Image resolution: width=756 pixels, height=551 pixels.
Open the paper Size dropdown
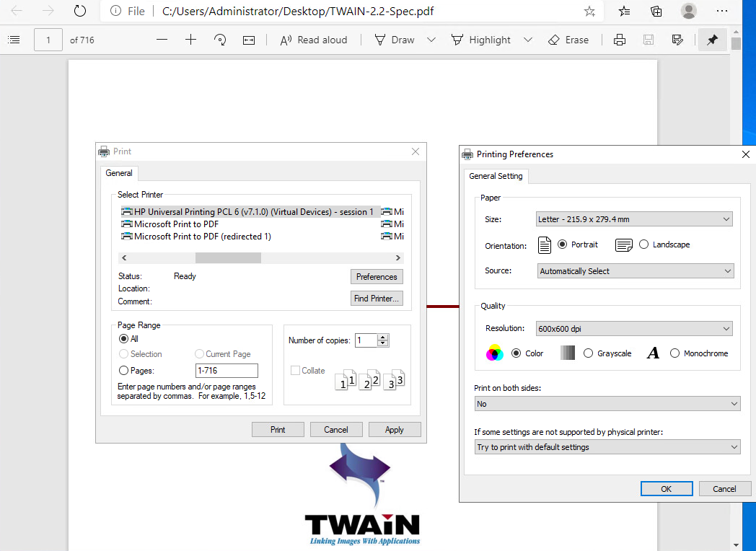(634, 219)
